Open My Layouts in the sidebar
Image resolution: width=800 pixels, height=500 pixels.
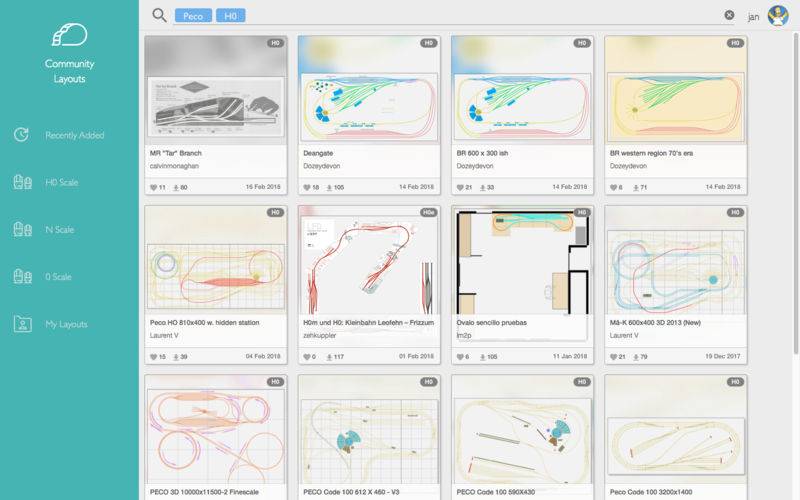(x=66, y=324)
